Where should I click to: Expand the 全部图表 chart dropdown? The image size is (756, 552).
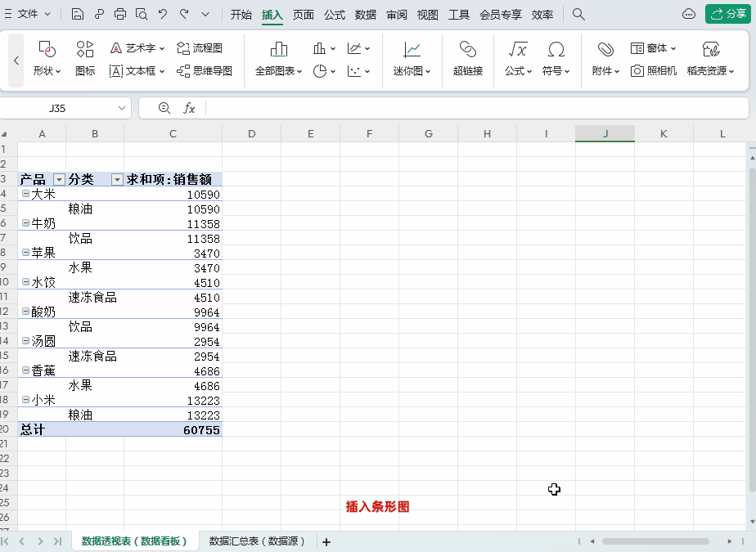pos(278,59)
